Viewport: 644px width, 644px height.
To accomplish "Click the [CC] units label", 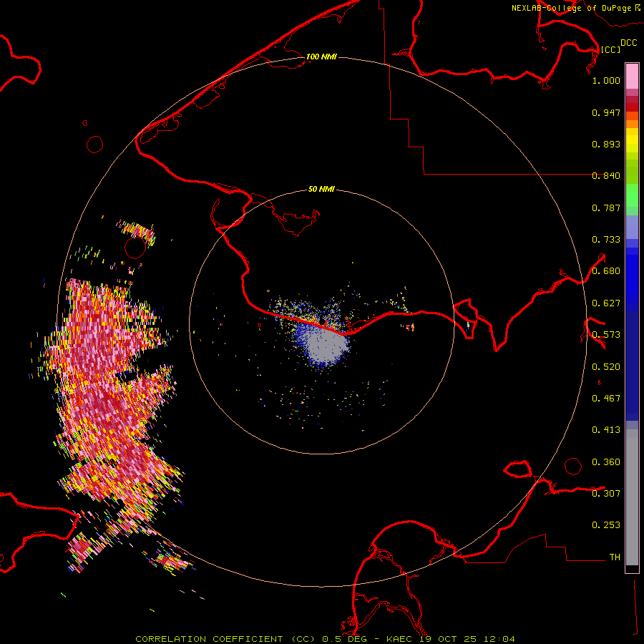I will (x=611, y=49).
